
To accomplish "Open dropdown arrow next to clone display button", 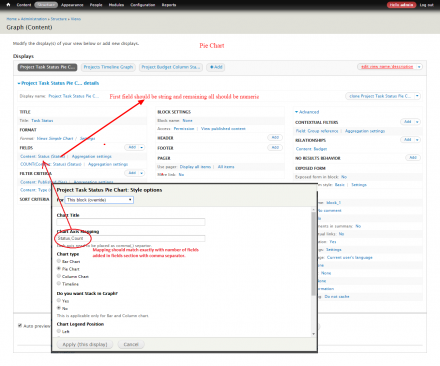I will (x=417, y=96).
